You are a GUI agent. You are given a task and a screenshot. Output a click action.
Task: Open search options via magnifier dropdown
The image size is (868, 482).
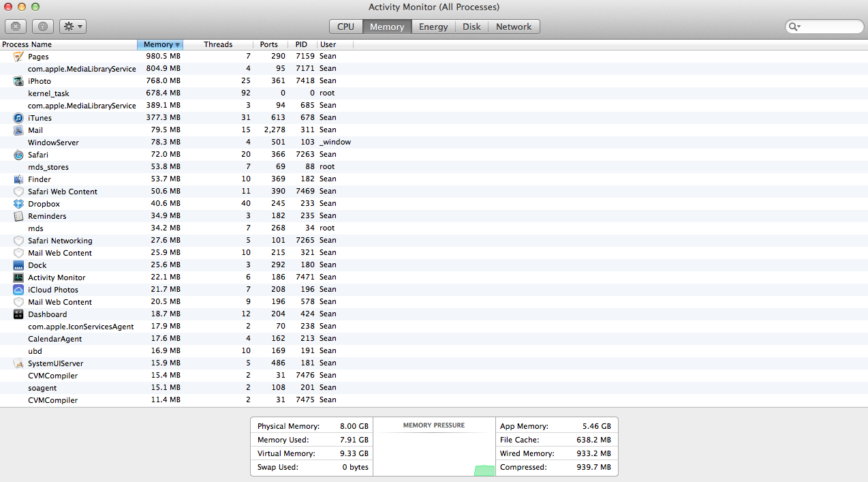[794, 27]
